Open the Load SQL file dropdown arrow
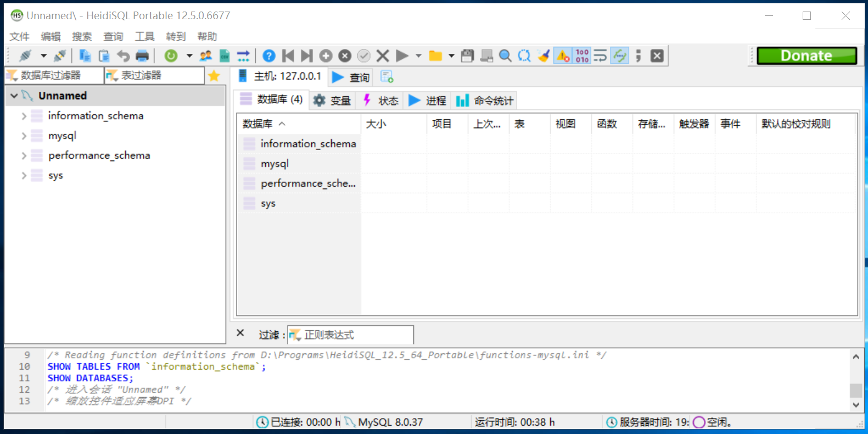The height and width of the screenshot is (434, 868). pos(451,55)
